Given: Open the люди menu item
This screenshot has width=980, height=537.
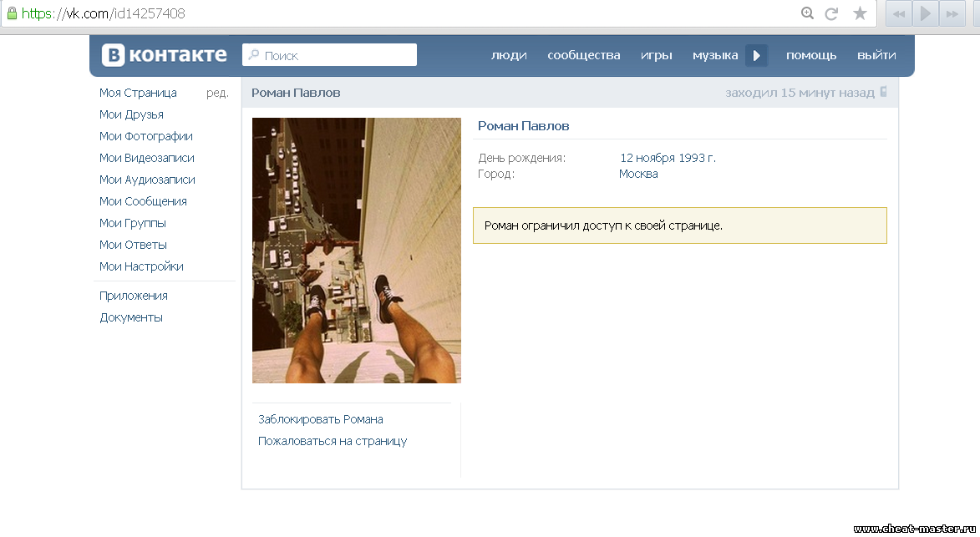Looking at the screenshot, I should point(509,55).
